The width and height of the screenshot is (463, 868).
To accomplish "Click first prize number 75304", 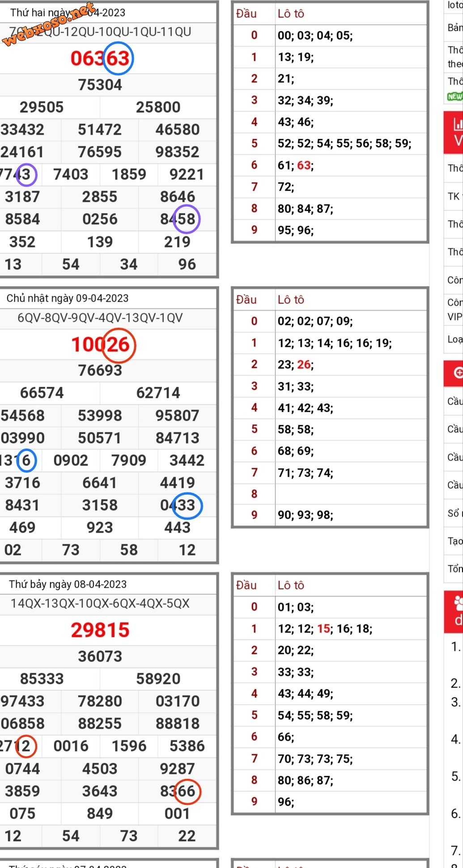I will pos(100,85).
